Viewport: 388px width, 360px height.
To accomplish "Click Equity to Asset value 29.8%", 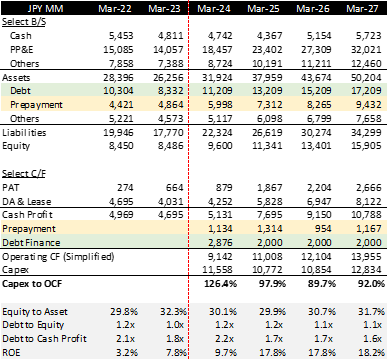I will point(124,312).
